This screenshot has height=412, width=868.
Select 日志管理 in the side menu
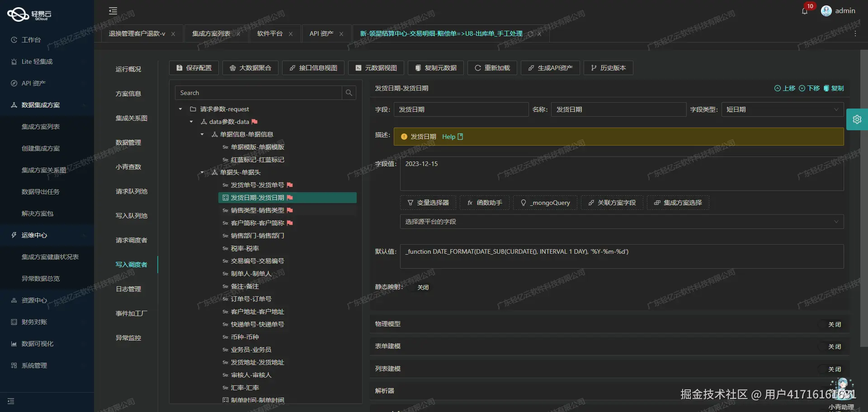(128, 289)
